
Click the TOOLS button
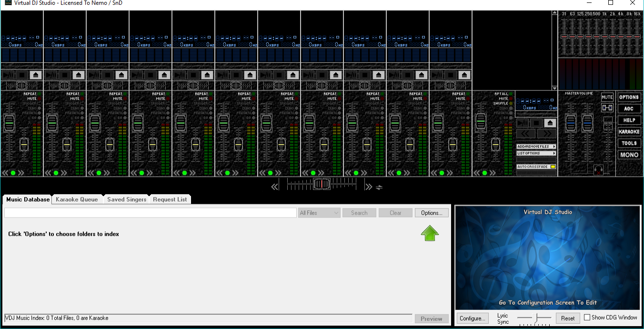(x=629, y=143)
